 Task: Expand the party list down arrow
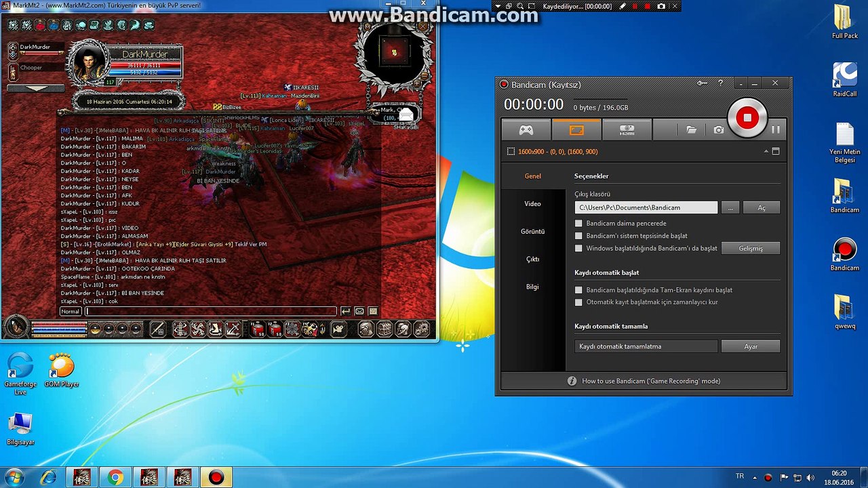[36, 88]
